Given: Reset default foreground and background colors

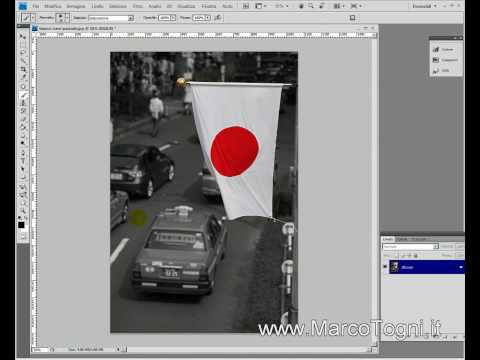Looking at the screenshot, I should click(x=20, y=218).
